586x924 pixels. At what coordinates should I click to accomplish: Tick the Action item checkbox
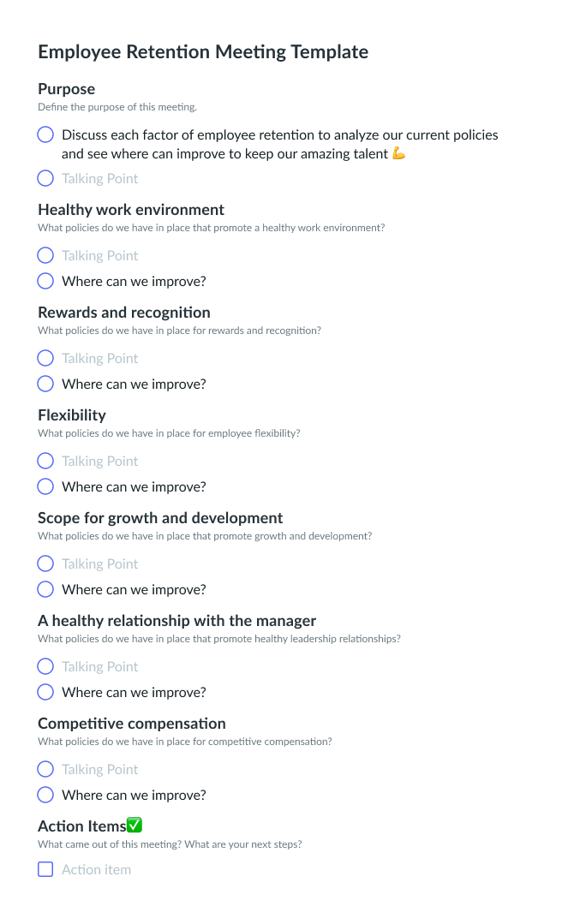[45, 869]
